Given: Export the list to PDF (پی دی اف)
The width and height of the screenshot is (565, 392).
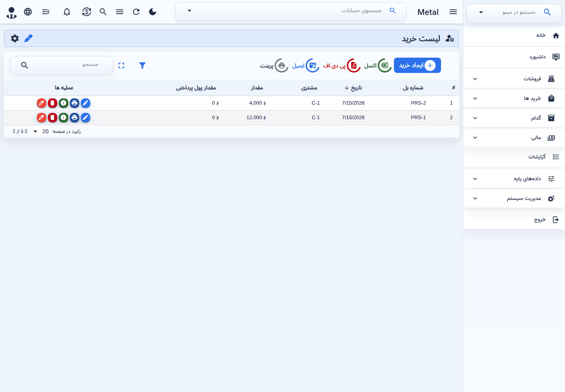Looking at the screenshot, I should [x=342, y=65].
